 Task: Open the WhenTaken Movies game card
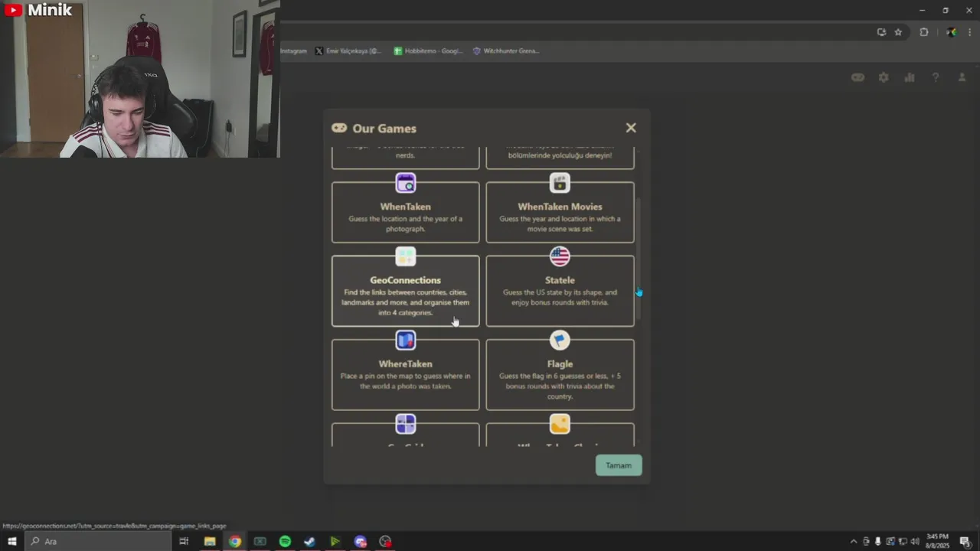pyautogui.click(x=560, y=212)
